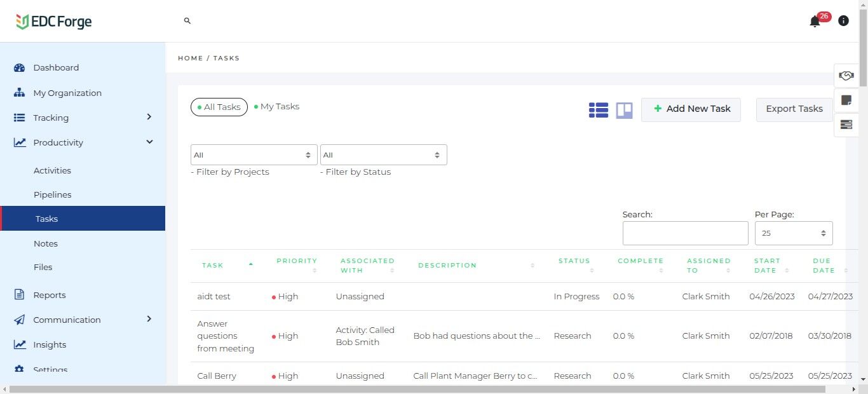Go to Dashboard in sidebar

(56, 67)
